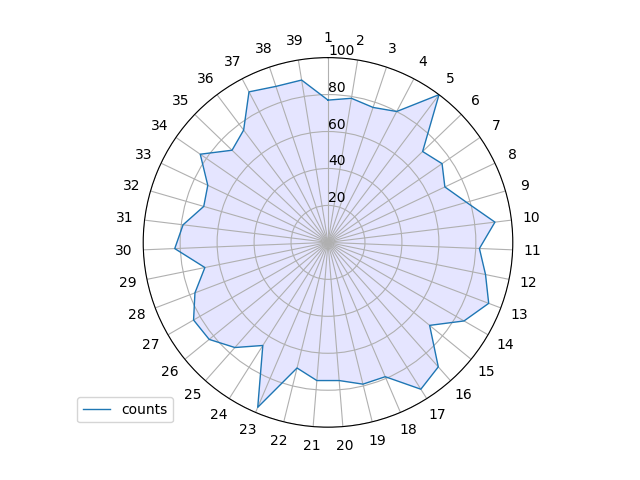
Task: Click angular axis label 38
Action: click(263, 48)
